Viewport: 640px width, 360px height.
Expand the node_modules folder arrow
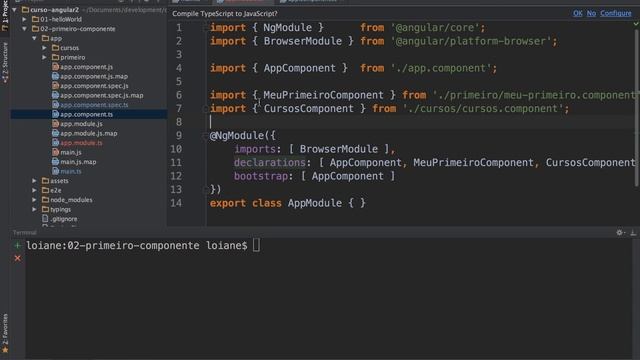tap(35, 200)
